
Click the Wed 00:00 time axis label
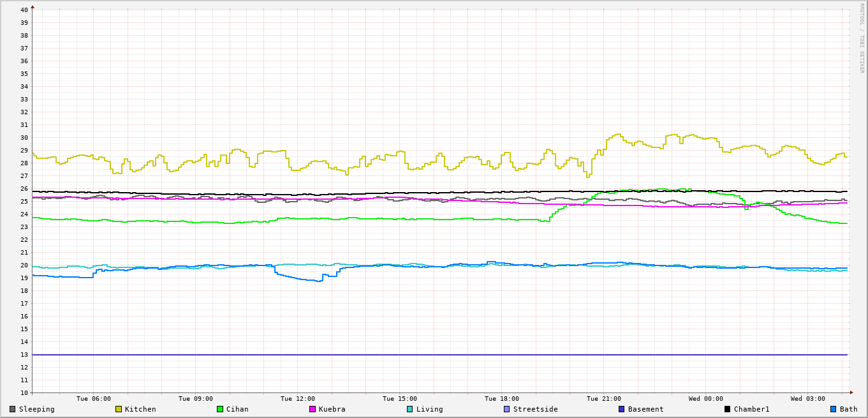click(x=706, y=399)
